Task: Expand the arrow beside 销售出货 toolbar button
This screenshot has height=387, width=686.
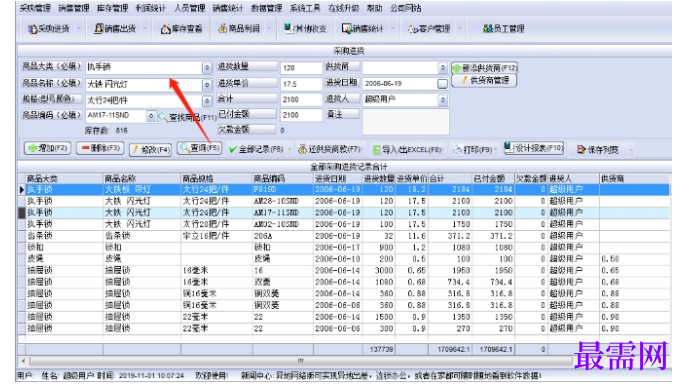Action: click(x=145, y=29)
